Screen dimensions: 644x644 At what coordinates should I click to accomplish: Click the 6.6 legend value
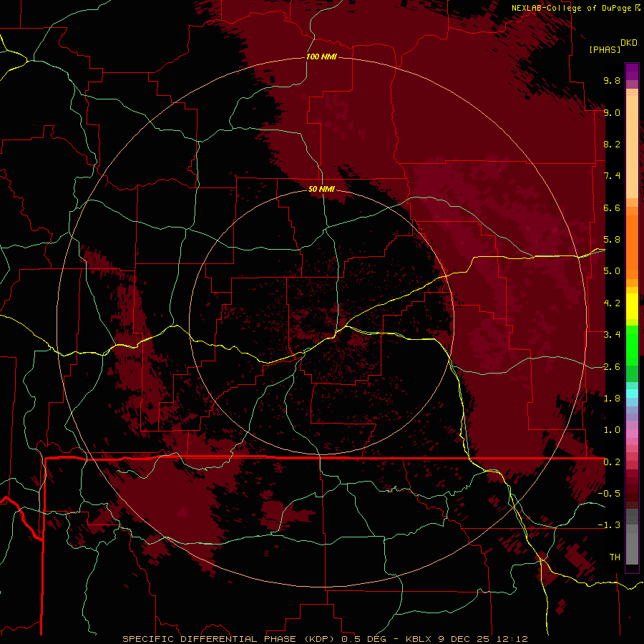pos(612,208)
